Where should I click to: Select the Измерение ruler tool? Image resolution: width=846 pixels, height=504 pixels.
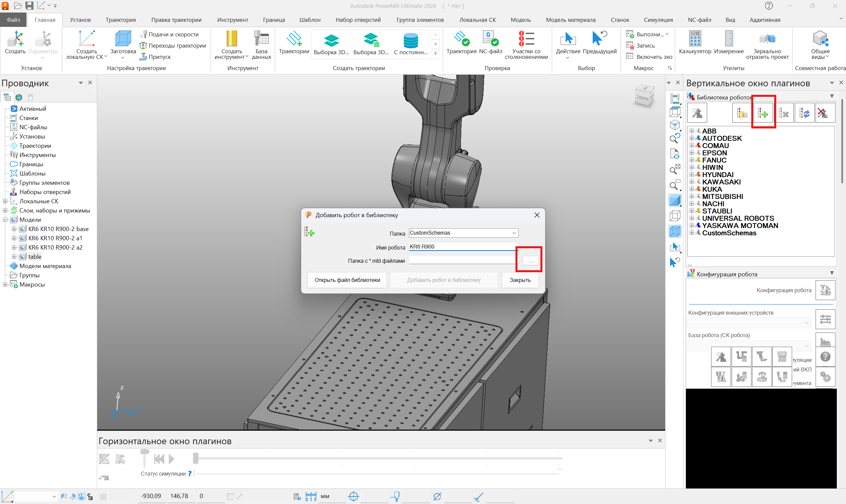(729, 38)
